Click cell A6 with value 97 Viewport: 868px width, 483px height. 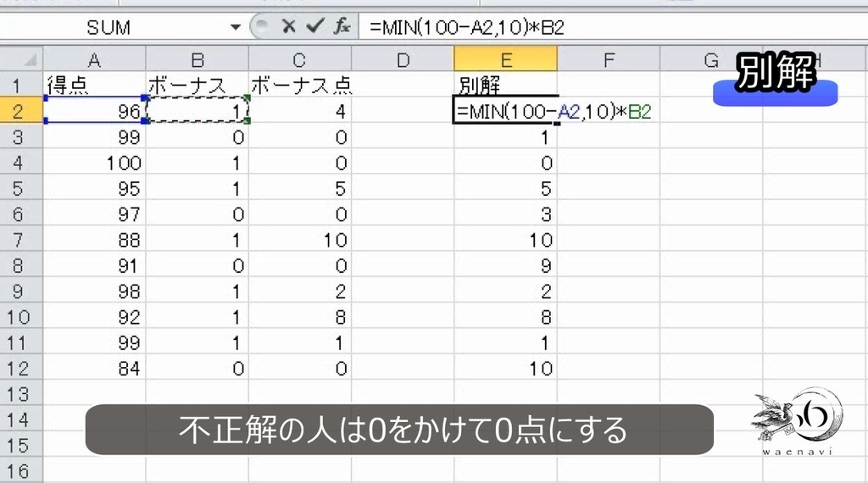coord(94,214)
